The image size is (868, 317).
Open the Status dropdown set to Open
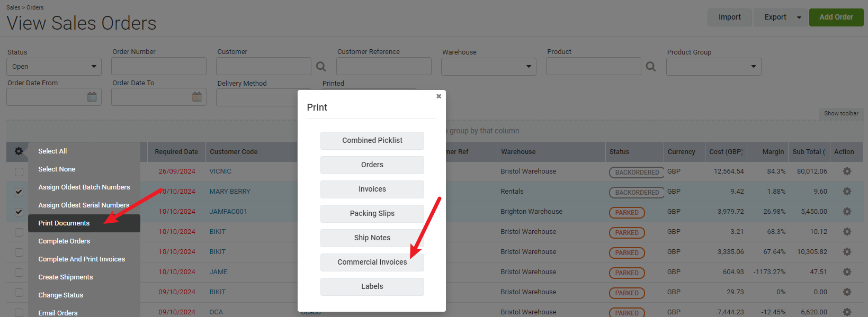pos(54,67)
